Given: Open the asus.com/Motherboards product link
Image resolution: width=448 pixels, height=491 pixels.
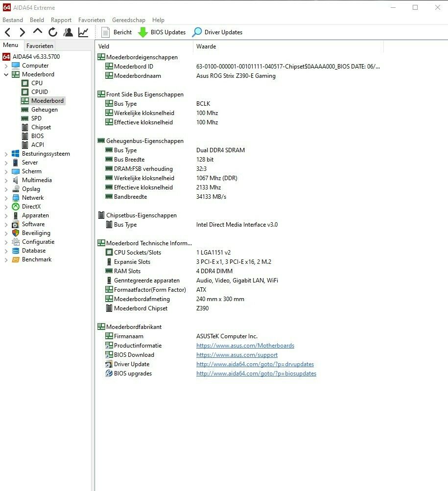Looking at the screenshot, I should (x=245, y=346).
